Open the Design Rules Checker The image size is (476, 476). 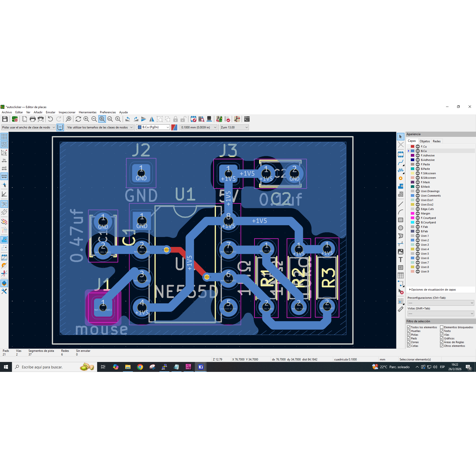227,119
